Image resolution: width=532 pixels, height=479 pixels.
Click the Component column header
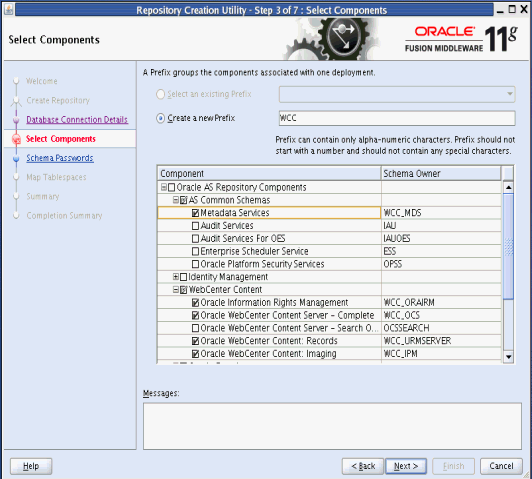click(269, 174)
